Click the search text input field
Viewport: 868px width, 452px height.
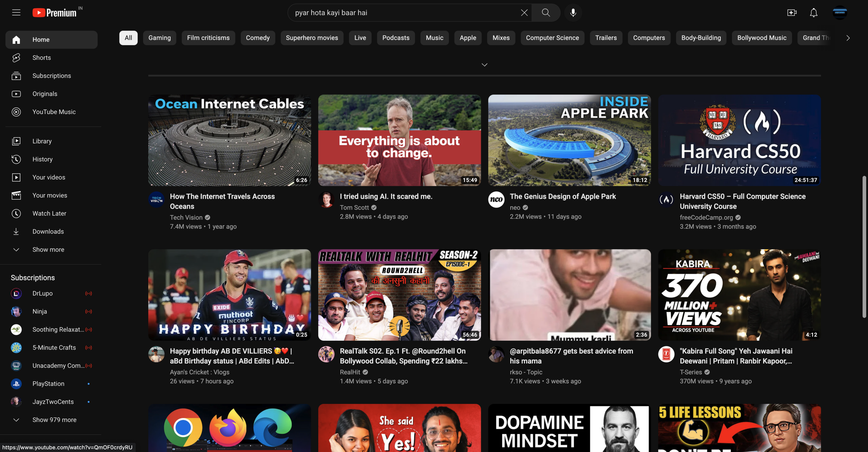click(x=403, y=13)
